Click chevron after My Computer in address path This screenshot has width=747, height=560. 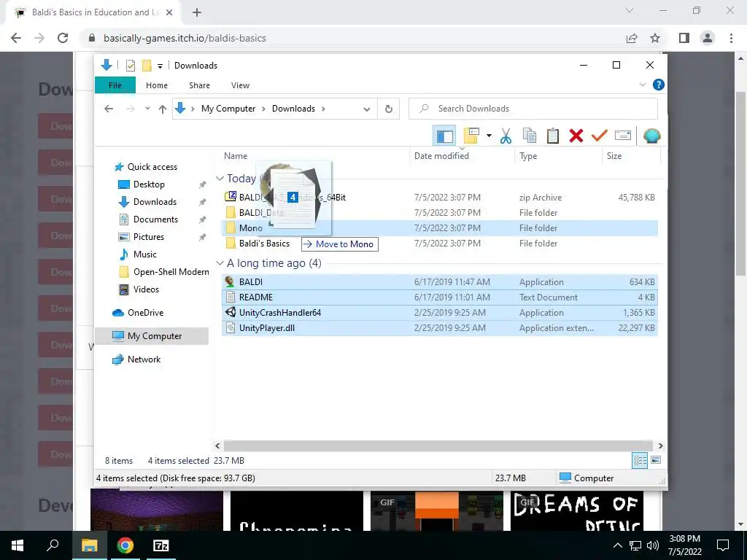tap(263, 109)
